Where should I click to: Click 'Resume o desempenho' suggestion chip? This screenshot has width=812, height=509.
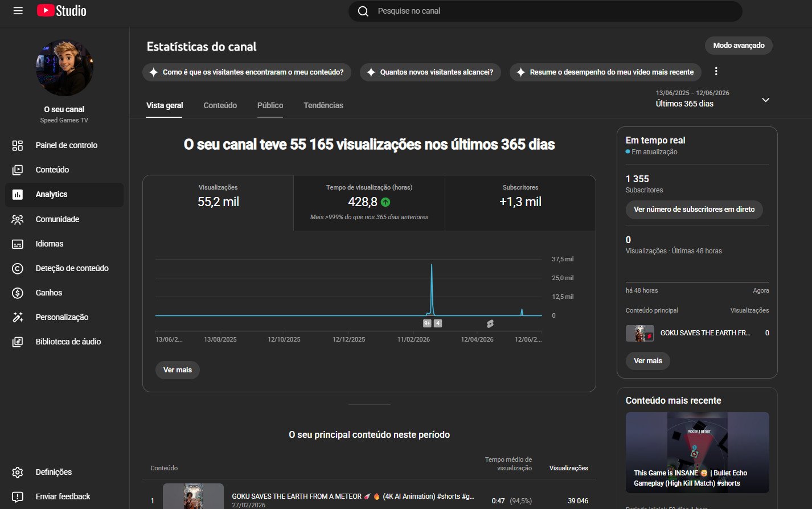[605, 72]
